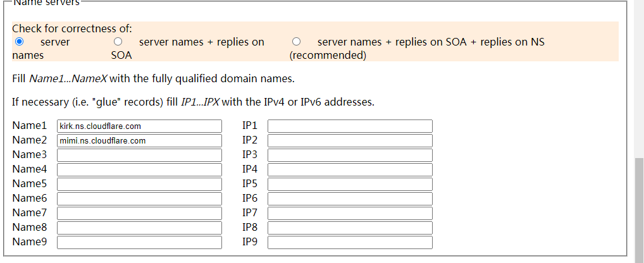Click the IP9 address input box
The width and height of the screenshot is (644, 263).
pos(350,243)
